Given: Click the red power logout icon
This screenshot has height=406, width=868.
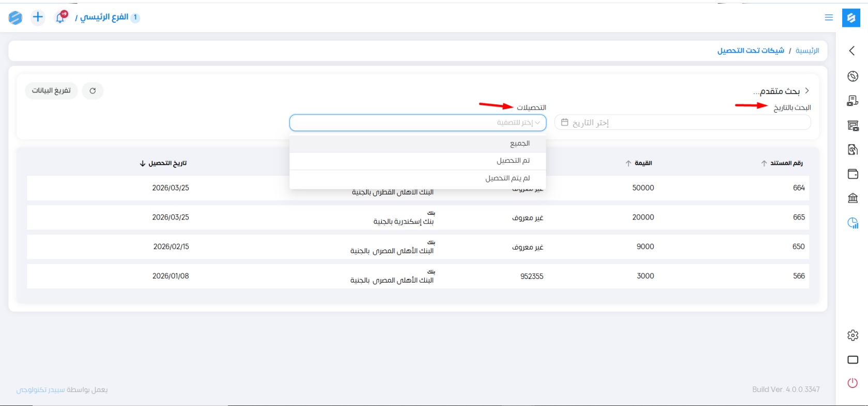Looking at the screenshot, I should pyautogui.click(x=853, y=383).
